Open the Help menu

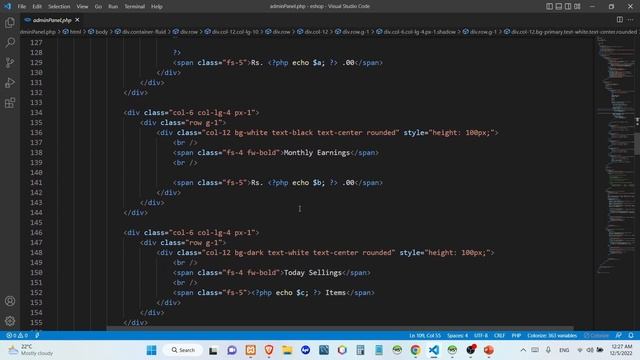[157, 7]
